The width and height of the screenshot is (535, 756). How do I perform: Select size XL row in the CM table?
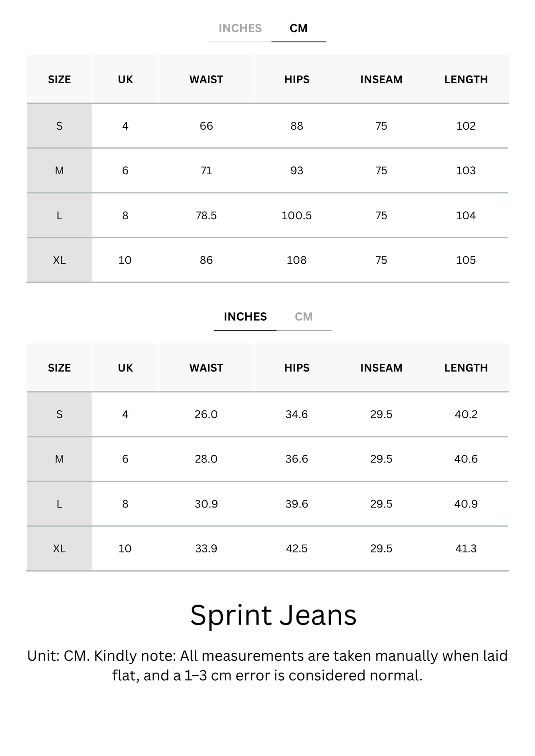tap(267, 260)
